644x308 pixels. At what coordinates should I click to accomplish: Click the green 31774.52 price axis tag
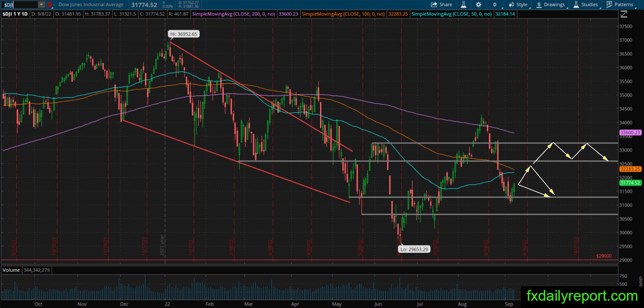point(630,183)
